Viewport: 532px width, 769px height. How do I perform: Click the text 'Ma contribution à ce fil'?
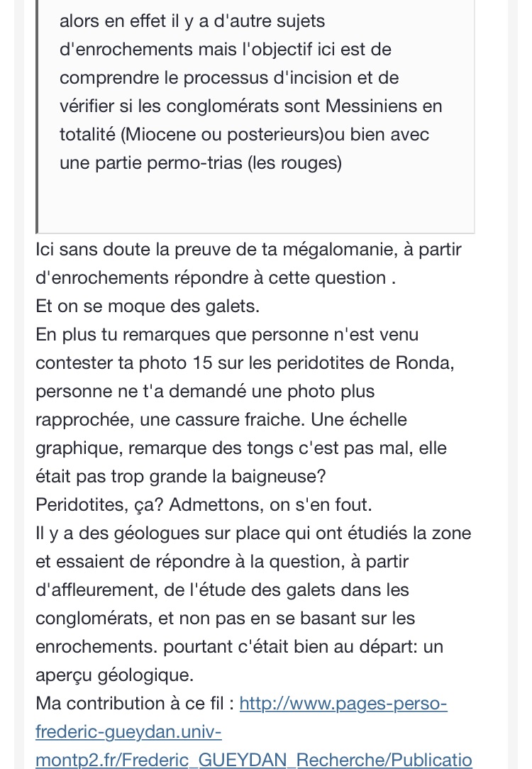(135, 704)
